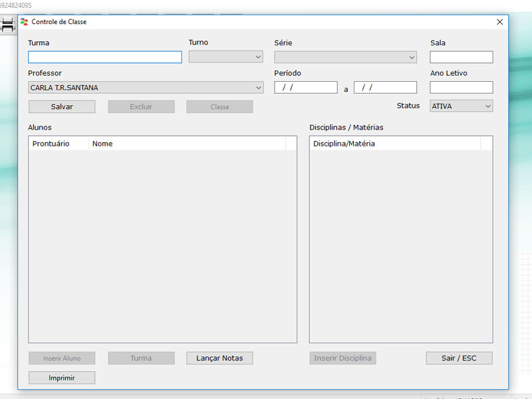Image resolution: width=532 pixels, height=399 pixels.
Task: Select the Ano Letivo field
Action: click(x=461, y=88)
